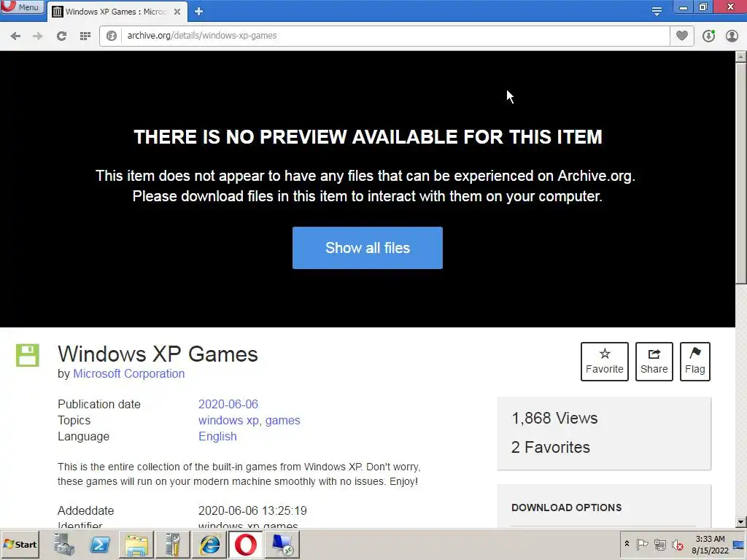Click the vertical scrollbar thumb
This screenshot has height=560, width=747.
(741, 174)
